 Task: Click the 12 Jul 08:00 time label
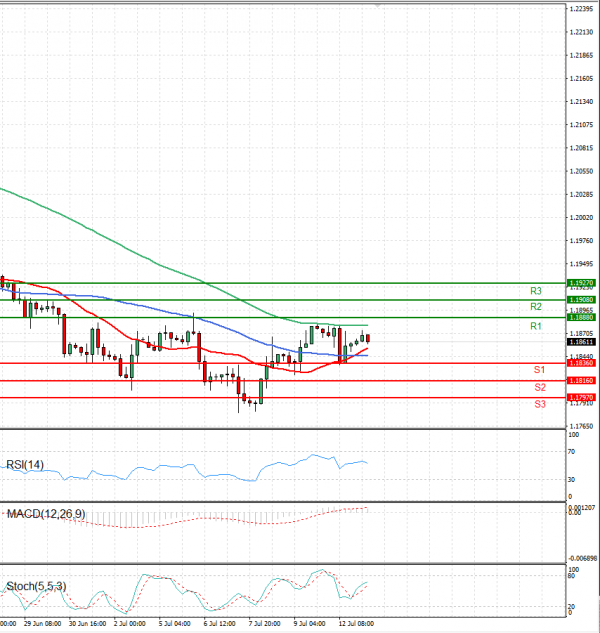(356, 623)
